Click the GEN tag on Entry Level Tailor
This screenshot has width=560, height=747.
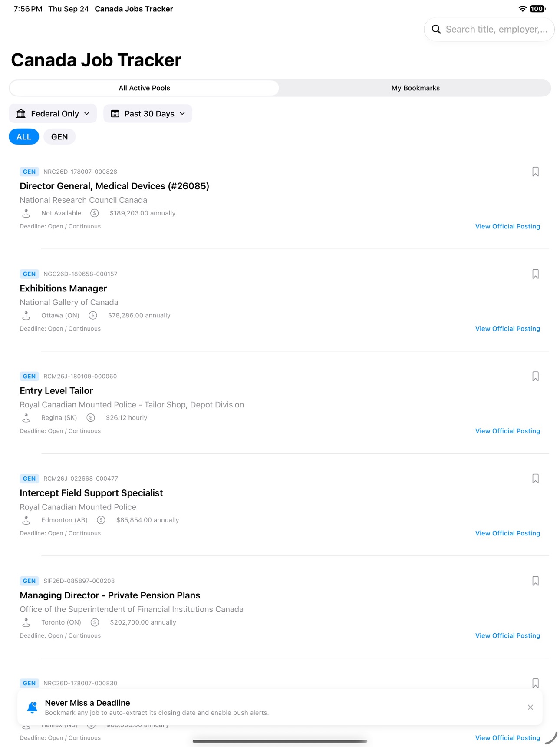(x=29, y=377)
